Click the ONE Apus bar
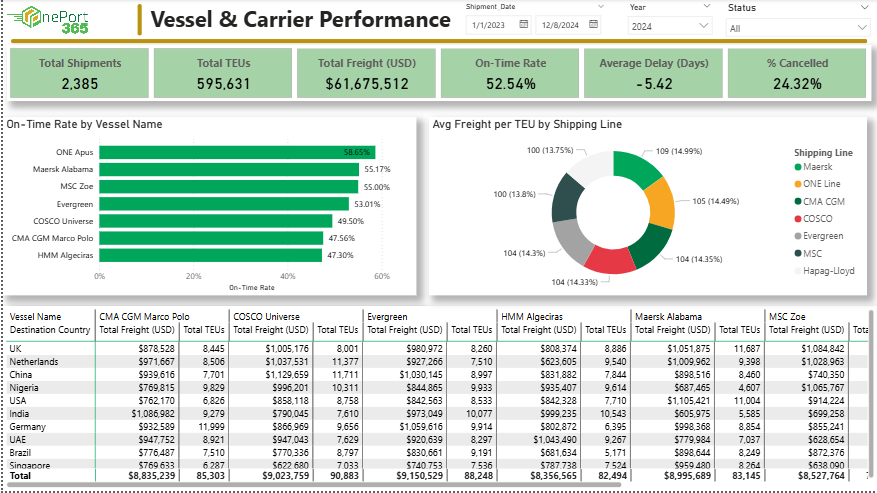This screenshot has width=877, height=493. click(x=237, y=152)
